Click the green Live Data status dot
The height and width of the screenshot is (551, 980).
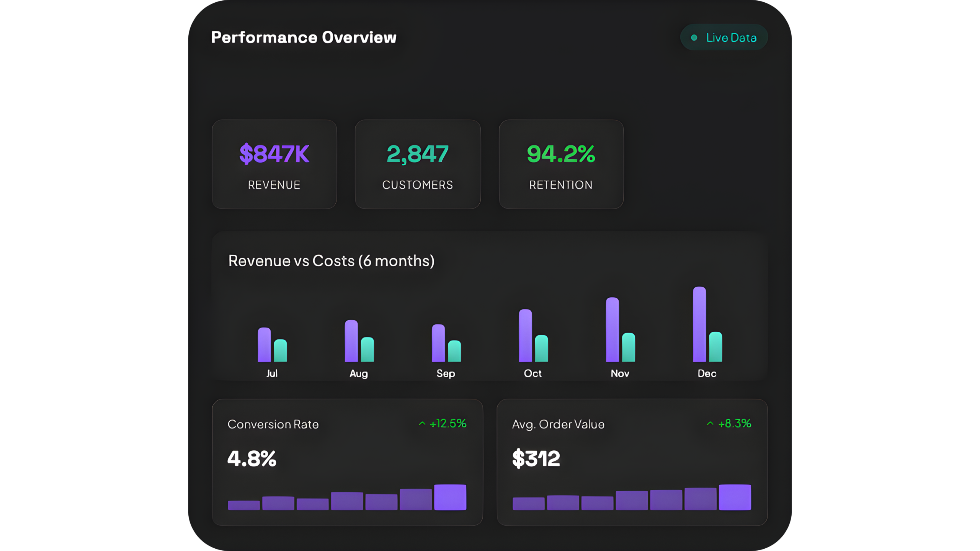pos(694,37)
